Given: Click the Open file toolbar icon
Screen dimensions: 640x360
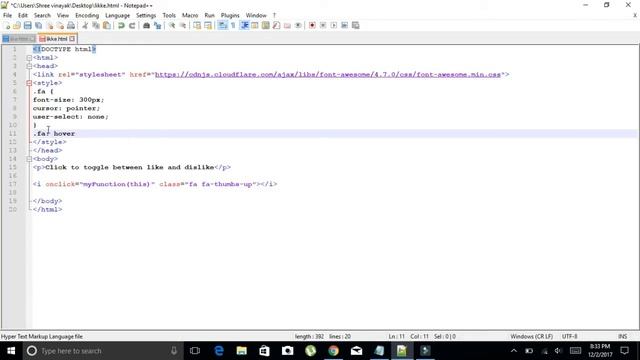Looking at the screenshot, I should pos(17,26).
